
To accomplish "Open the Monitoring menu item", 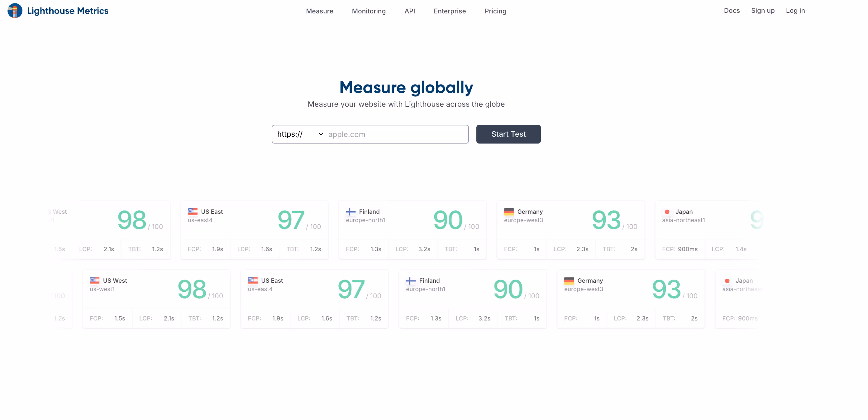I will (369, 11).
